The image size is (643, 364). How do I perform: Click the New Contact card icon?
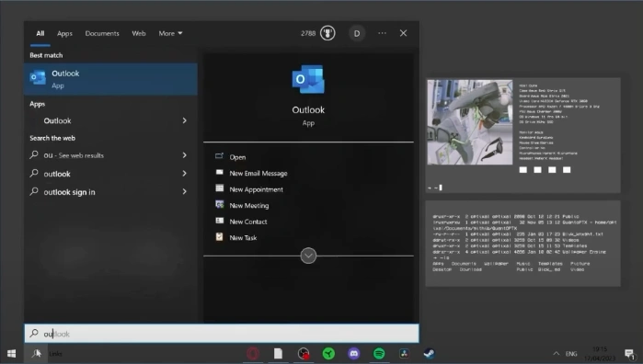tap(219, 221)
